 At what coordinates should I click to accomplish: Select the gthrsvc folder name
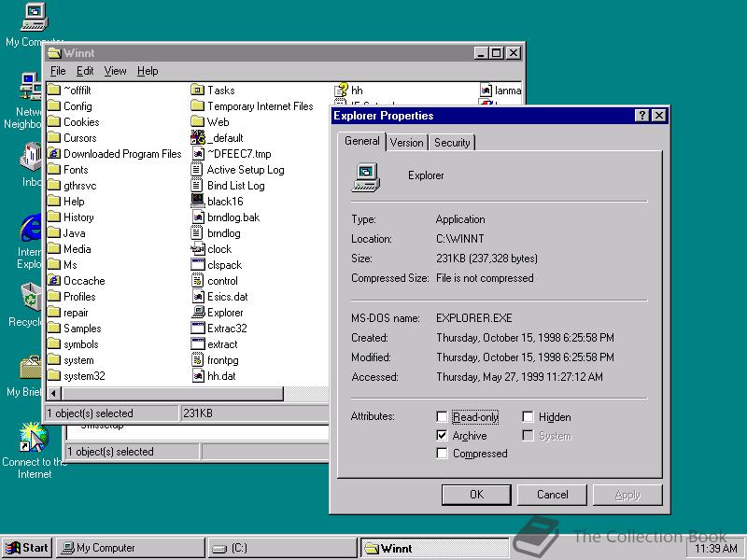[80, 186]
